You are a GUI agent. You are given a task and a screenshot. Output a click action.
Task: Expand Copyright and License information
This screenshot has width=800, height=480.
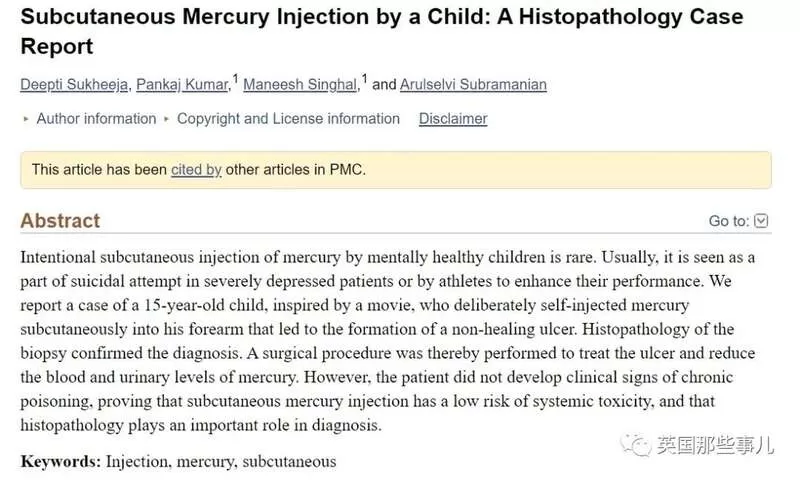click(288, 119)
